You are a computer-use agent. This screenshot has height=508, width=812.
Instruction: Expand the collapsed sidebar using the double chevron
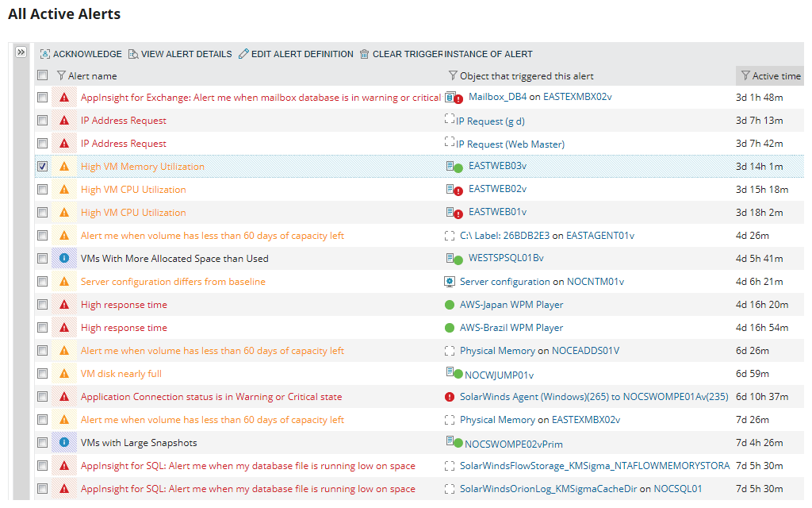coord(21,50)
